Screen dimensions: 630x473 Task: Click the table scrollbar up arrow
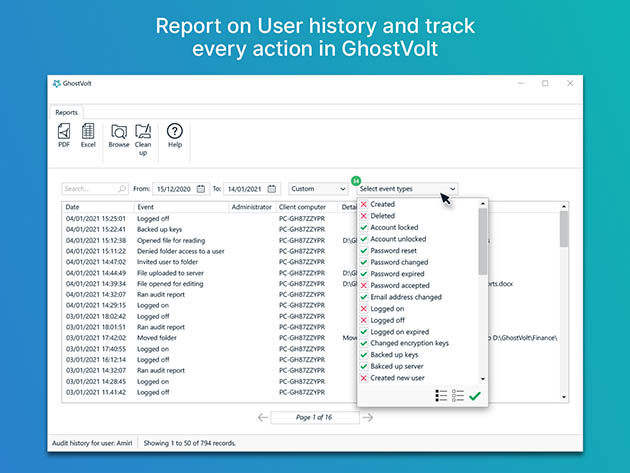click(x=564, y=207)
